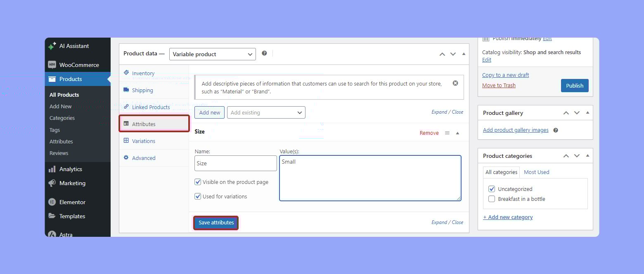The height and width of the screenshot is (274, 644).
Task: Click the help question mark beside product type
Action: 264,53
